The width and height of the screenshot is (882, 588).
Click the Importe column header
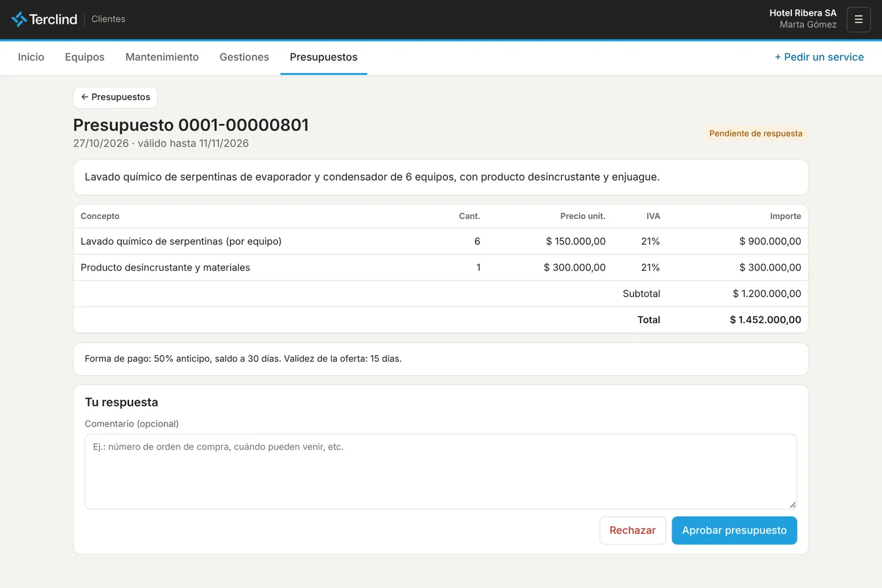(x=786, y=217)
